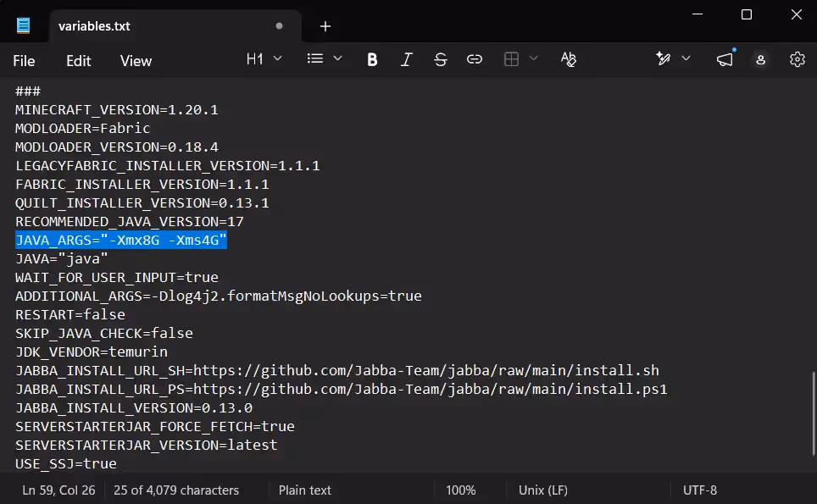Click the JABBA_INSTALL_URL_PS line

coord(342,389)
